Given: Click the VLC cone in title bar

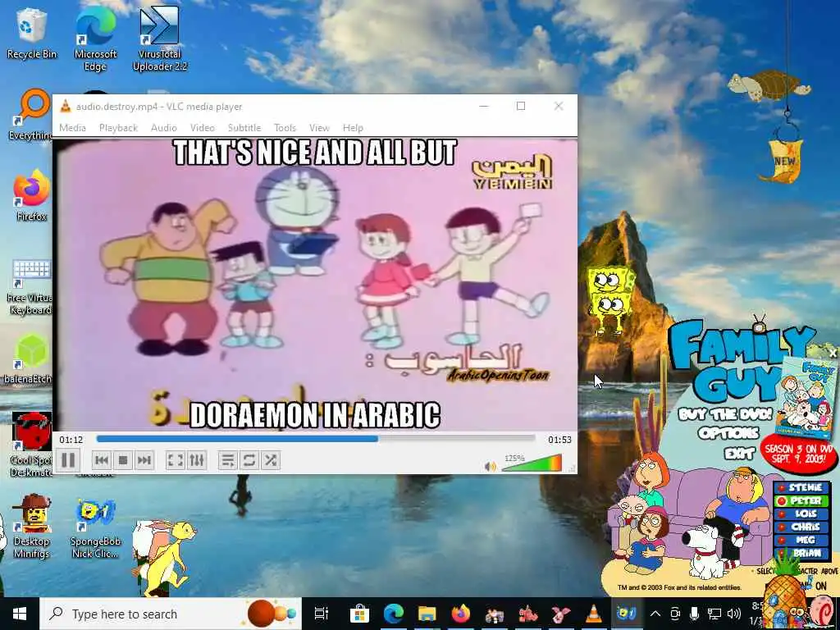Looking at the screenshot, I should [x=66, y=106].
